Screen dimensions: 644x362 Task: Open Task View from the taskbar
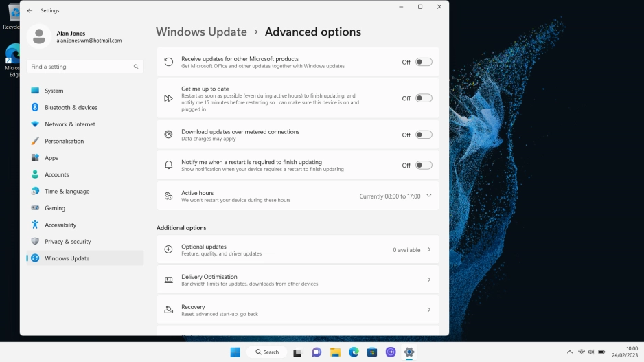click(297, 352)
